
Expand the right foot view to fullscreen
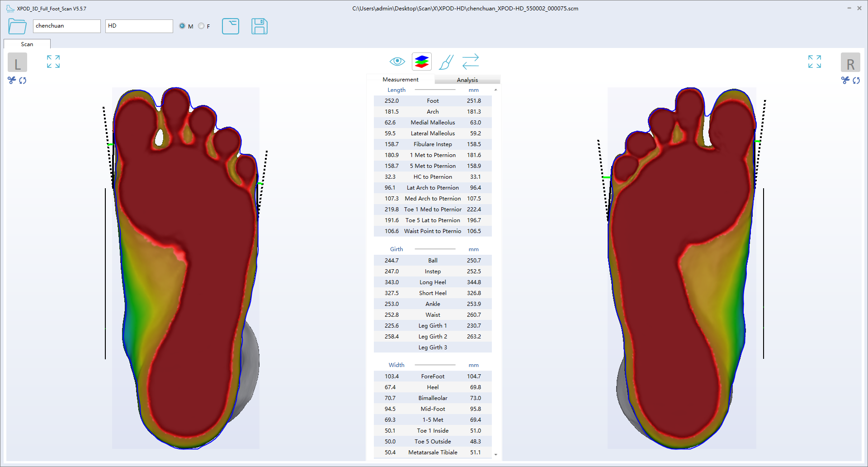(814, 62)
